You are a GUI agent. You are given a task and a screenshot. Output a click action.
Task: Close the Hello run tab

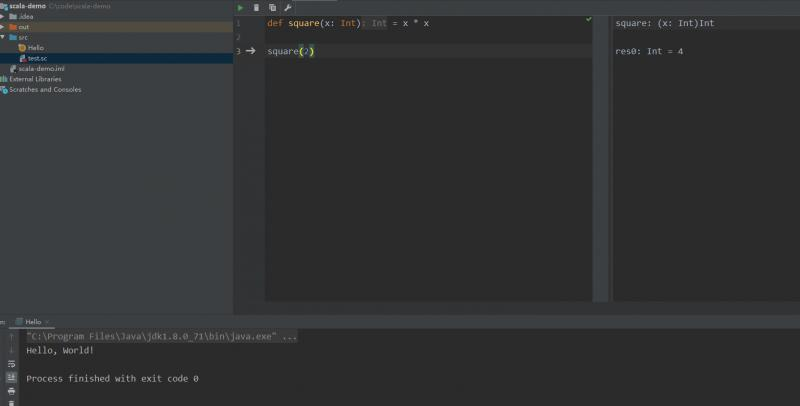click(47, 322)
